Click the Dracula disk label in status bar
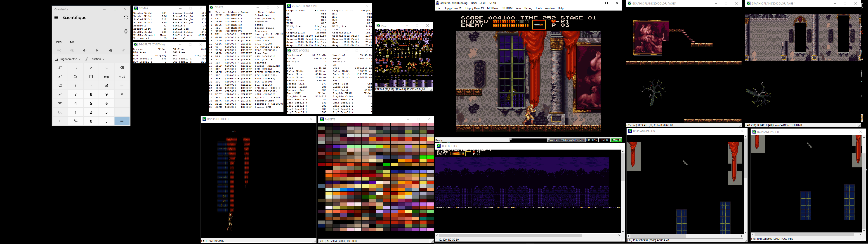 point(566,140)
